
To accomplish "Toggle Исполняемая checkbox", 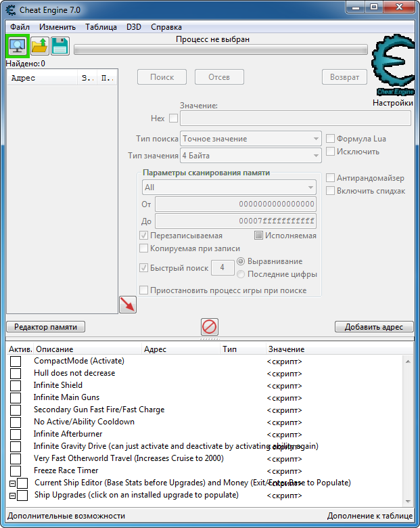I will pyautogui.click(x=258, y=236).
